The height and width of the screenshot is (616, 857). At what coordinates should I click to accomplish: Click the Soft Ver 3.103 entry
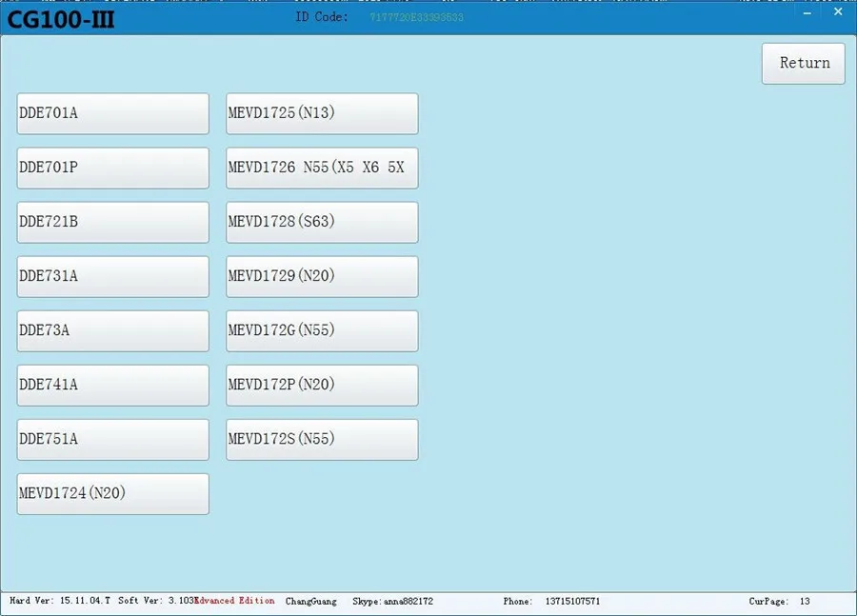156,601
